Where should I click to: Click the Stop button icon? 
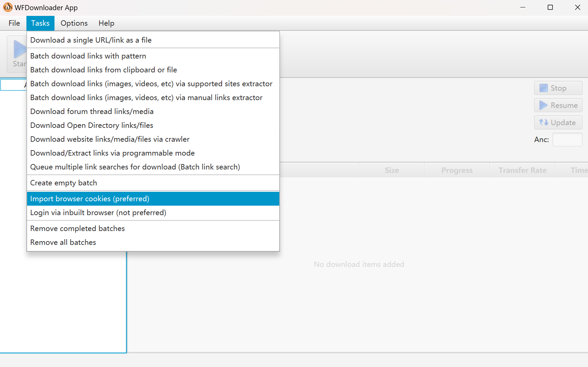click(543, 88)
